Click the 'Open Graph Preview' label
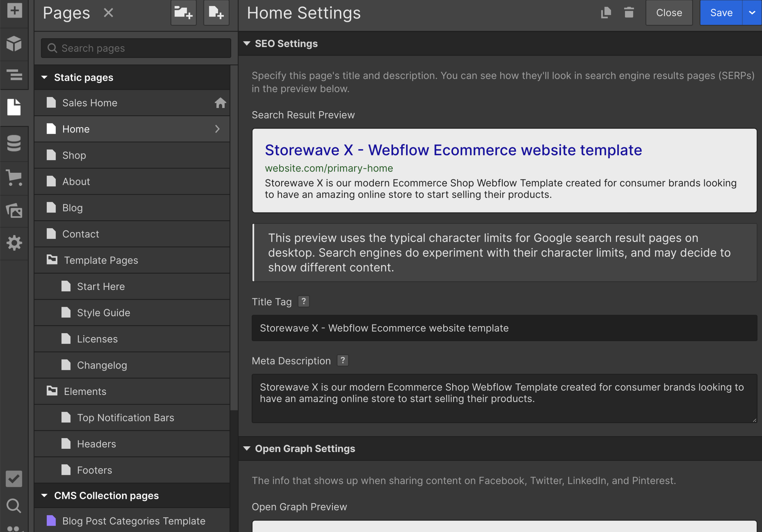The image size is (762, 532). tap(299, 507)
